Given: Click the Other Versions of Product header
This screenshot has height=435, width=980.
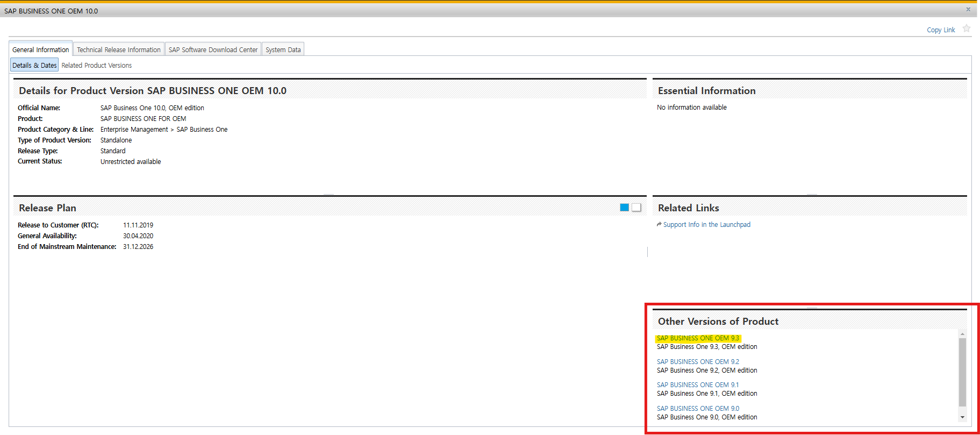Looking at the screenshot, I should pyautogui.click(x=718, y=322).
